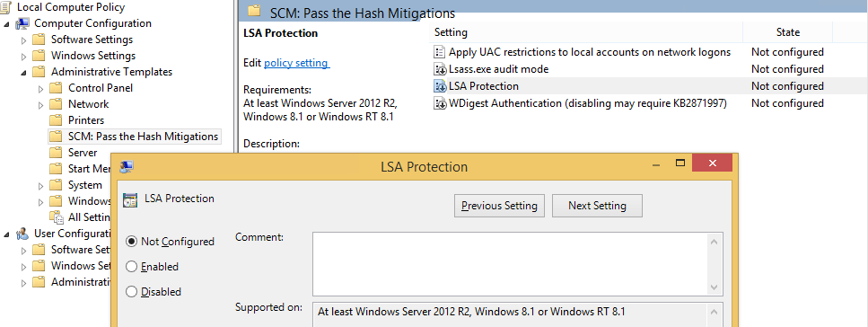Expand the Control Panel tree node
868x327 pixels.
40,88
